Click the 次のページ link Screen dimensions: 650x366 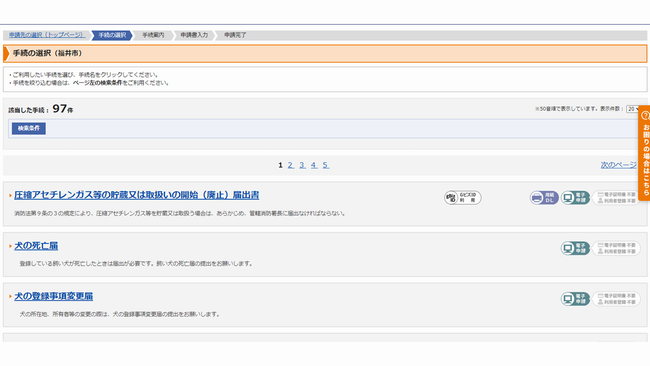tap(618, 165)
